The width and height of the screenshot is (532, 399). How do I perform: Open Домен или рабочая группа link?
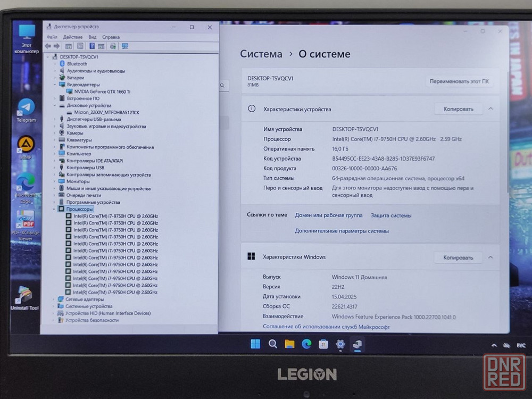click(x=328, y=215)
